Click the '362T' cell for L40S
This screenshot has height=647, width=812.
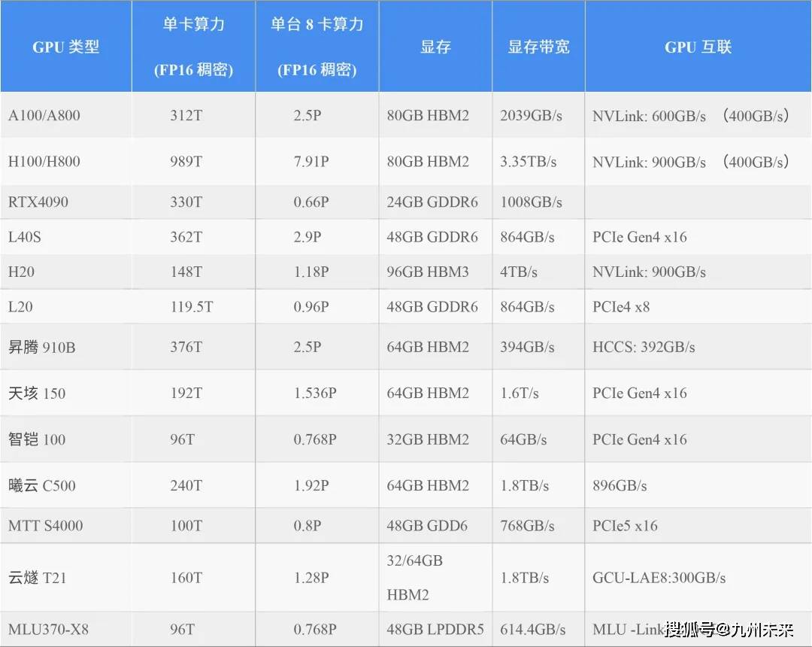(x=186, y=237)
